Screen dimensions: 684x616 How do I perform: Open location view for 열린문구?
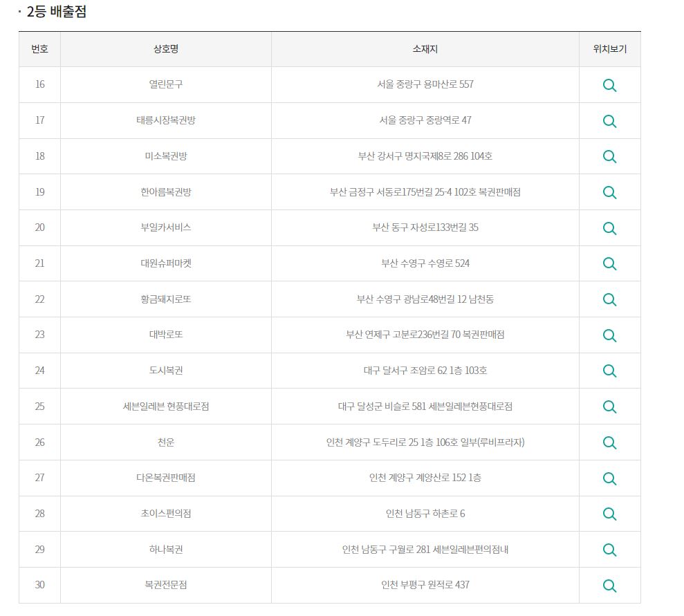tap(609, 85)
